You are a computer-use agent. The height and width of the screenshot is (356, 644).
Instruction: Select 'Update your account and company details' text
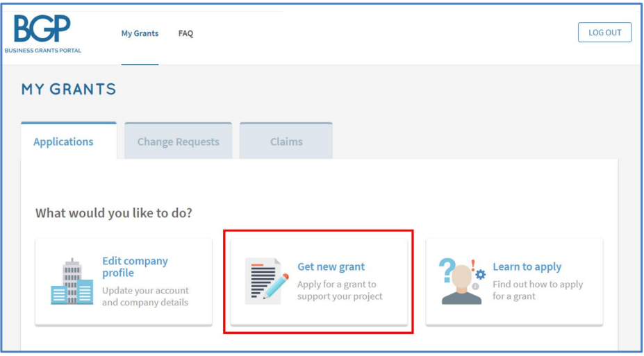(145, 296)
